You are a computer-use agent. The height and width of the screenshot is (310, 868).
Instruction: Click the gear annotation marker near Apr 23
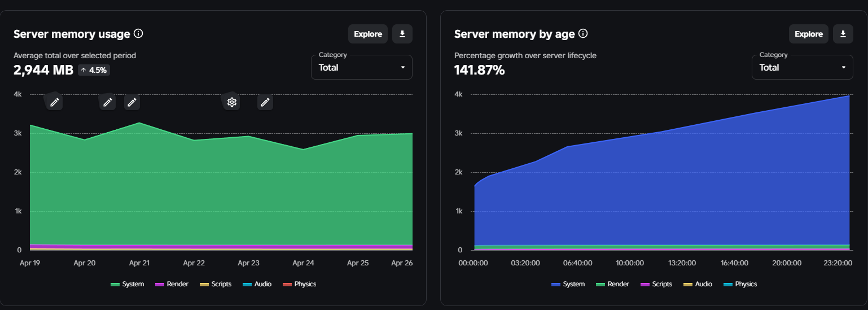[x=231, y=102]
